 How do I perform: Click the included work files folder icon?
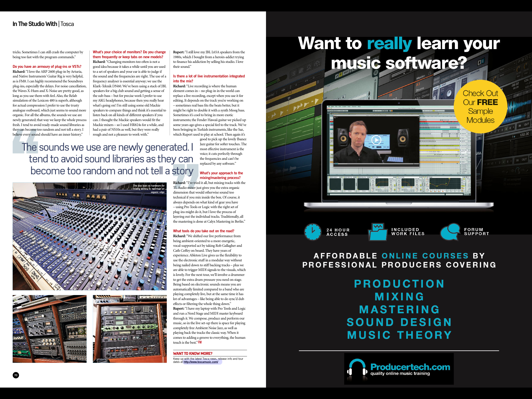pyautogui.click(x=377, y=232)
